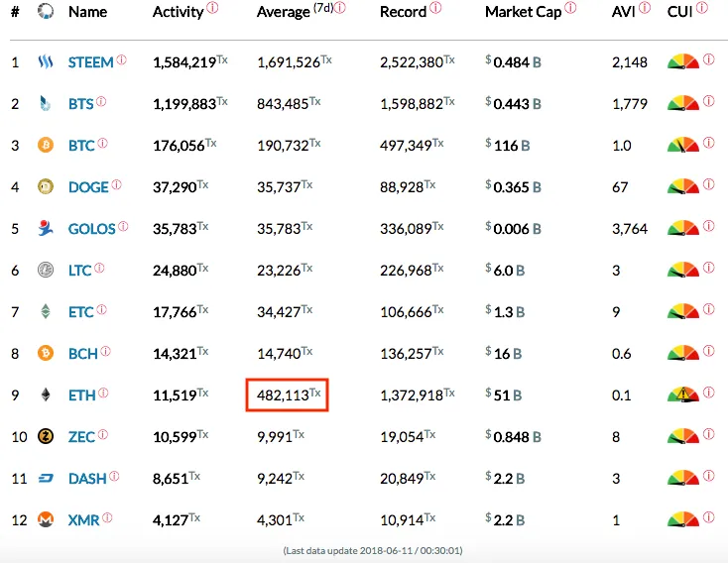
Task: Sort by the # rank column header
Action: pos(15,12)
